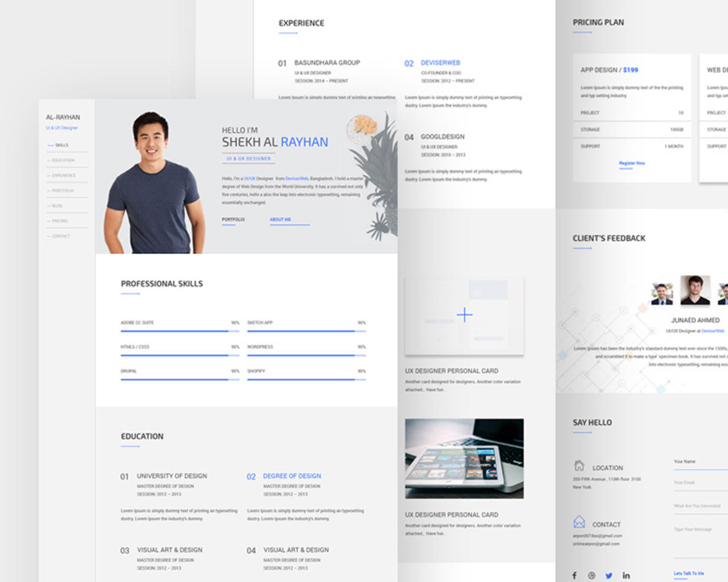Select Junaed Ahmed's center feedback photo
The height and width of the screenshot is (582, 728).
(x=695, y=290)
